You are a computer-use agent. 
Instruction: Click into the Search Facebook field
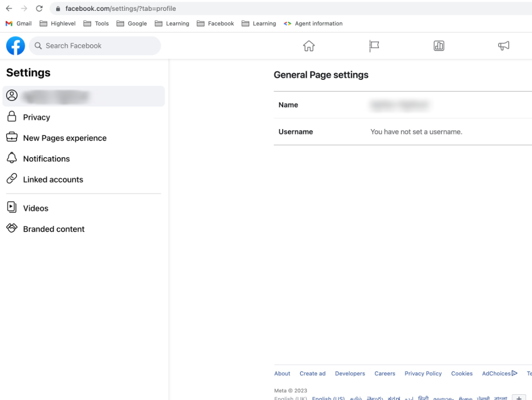(95, 46)
